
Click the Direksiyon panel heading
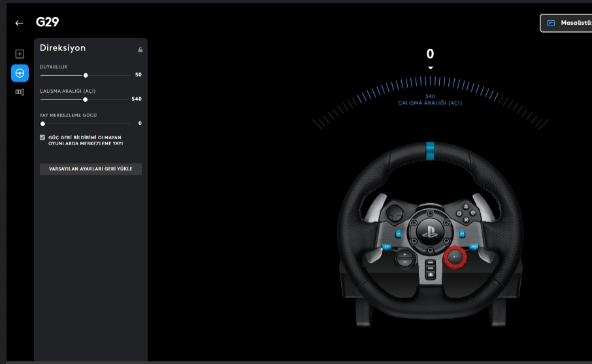(x=63, y=48)
